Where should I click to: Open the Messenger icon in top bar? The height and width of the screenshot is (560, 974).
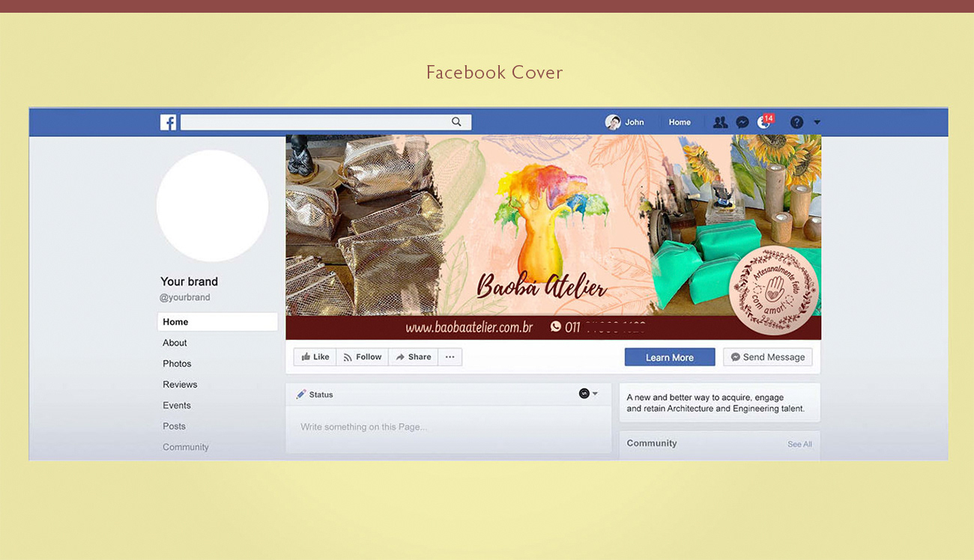coord(742,122)
